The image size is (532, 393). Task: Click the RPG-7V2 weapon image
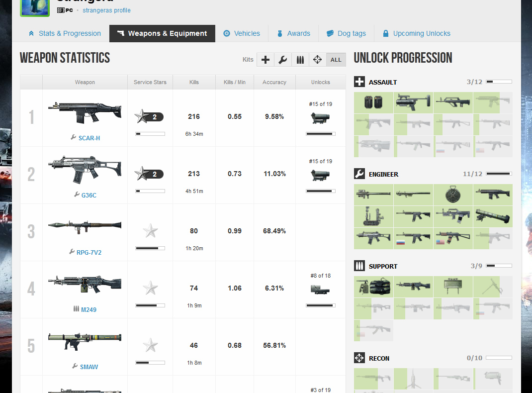point(85,225)
